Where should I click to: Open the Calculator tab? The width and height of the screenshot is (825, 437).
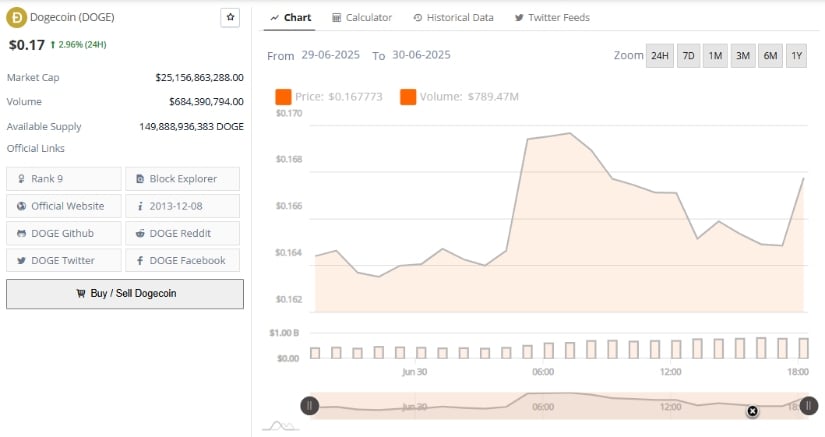(x=362, y=17)
